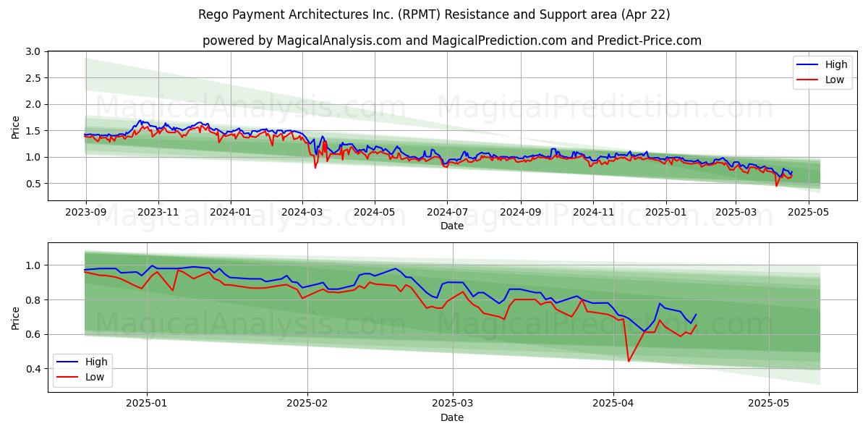This screenshot has width=868, height=434.
Task: Click the '2.5' price tick on top chart
Action: (33, 78)
